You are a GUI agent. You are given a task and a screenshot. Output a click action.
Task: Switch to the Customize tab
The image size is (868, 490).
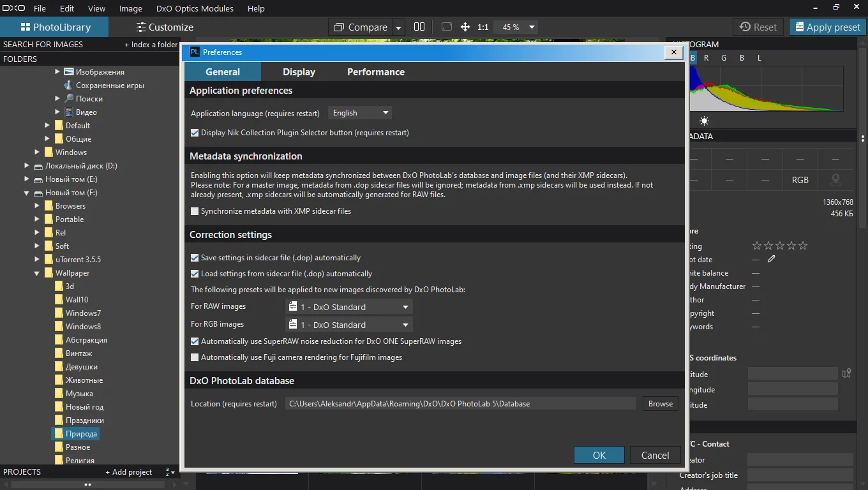[x=165, y=27]
